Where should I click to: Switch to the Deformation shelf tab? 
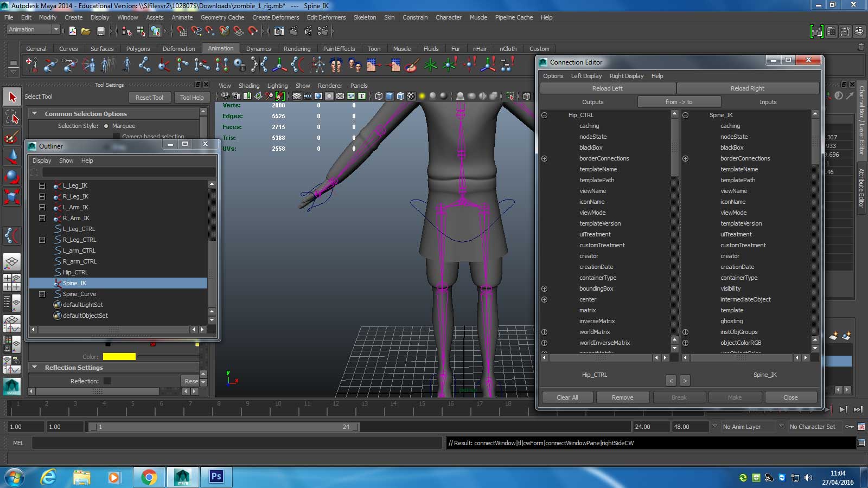(178, 49)
